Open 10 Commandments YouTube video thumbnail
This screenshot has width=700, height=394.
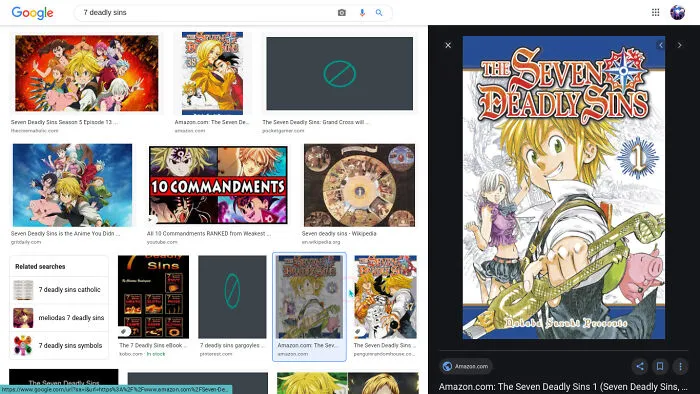[218, 185]
